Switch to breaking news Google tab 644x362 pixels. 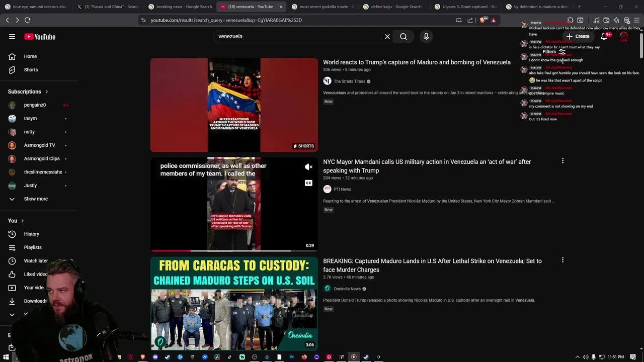[x=180, y=7]
